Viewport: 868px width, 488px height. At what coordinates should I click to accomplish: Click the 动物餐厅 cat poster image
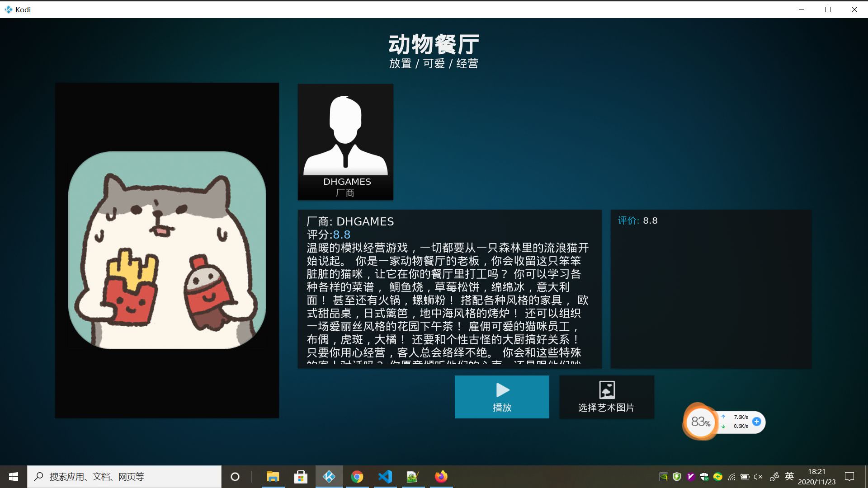(167, 250)
